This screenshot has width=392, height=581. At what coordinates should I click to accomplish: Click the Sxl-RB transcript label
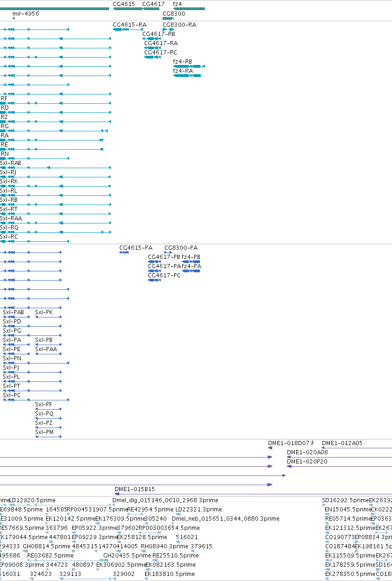point(9,200)
